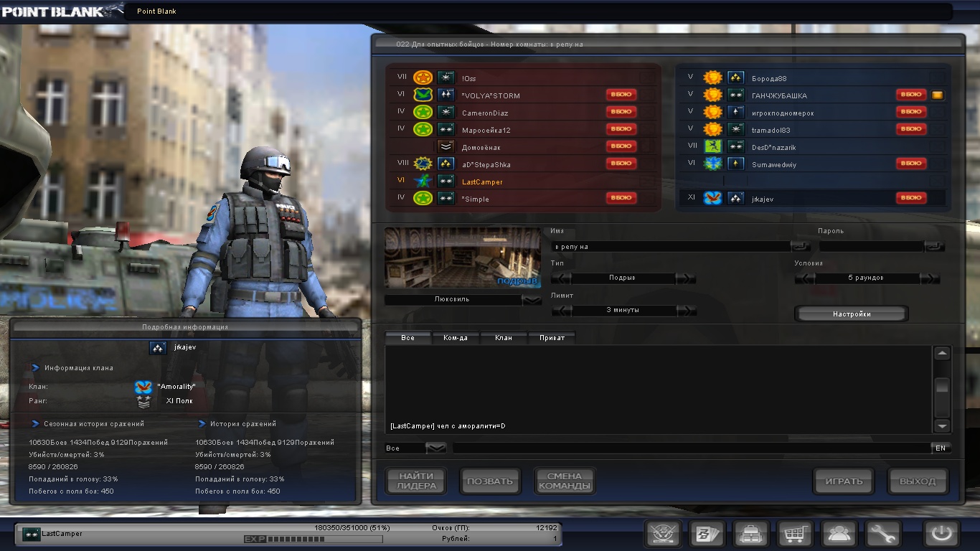Open settings via the wrench icon
980x551 pixels.
click(883, 534)
